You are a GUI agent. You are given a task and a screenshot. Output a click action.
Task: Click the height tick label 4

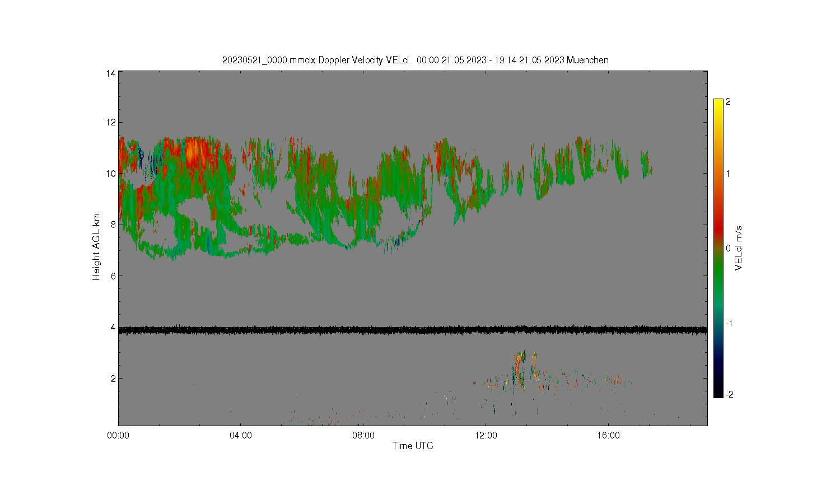[x=113, y=327]
